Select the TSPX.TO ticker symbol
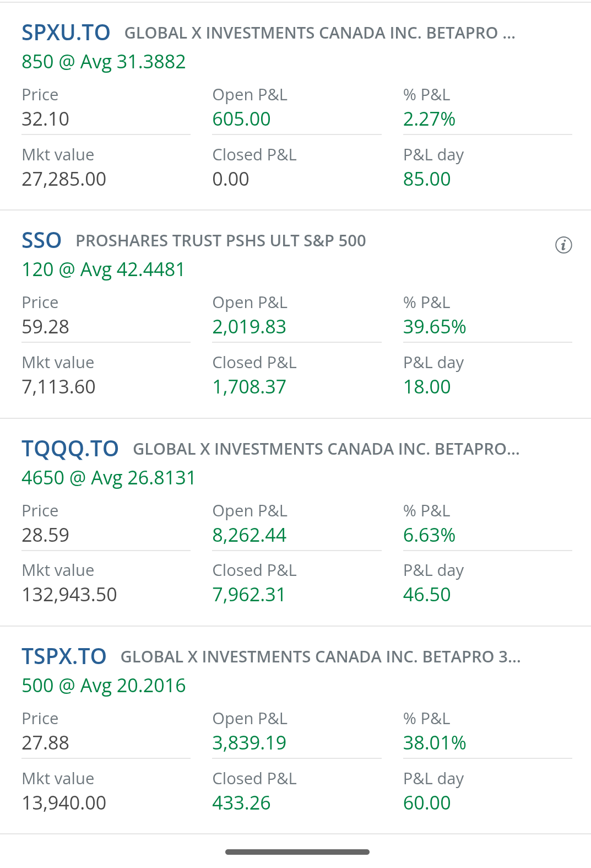This screenshot has height=868, width=591. 64,657
